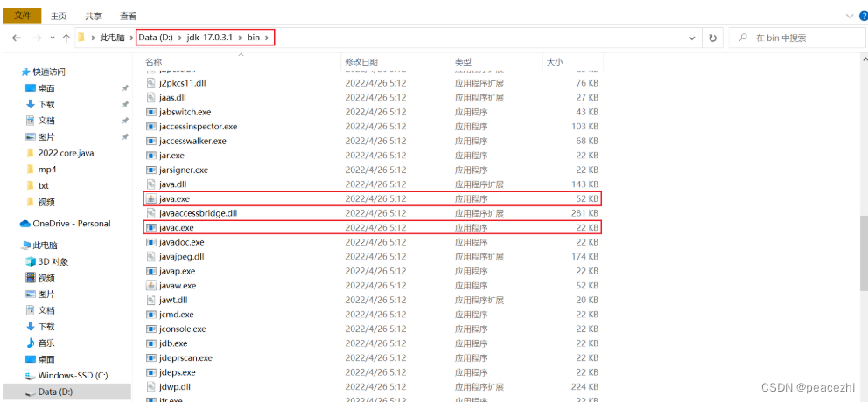Click the java.exe coffee cup icon
Image resolution: width=868 pixels, height=402 pixels.
pos(151,198)
